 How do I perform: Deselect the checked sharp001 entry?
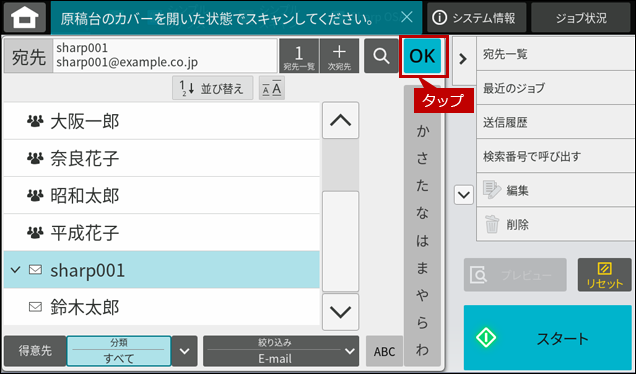[x=161, y=270]
